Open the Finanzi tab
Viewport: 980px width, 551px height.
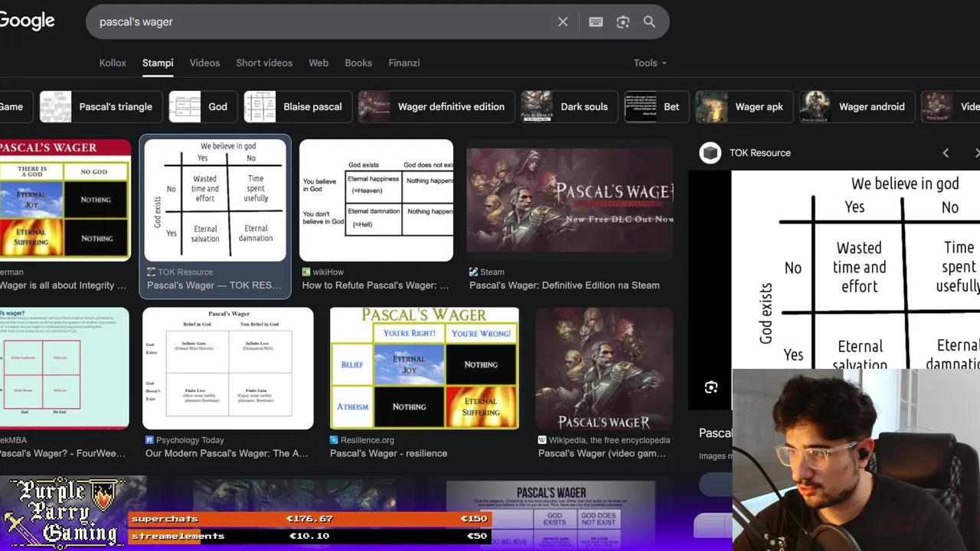[404, 63]
